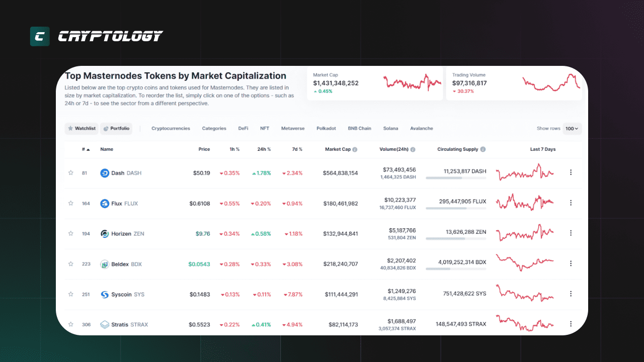Sort by the 24h % column header
This screenshot has width=644, height=362.
click(x=264, y=149)
